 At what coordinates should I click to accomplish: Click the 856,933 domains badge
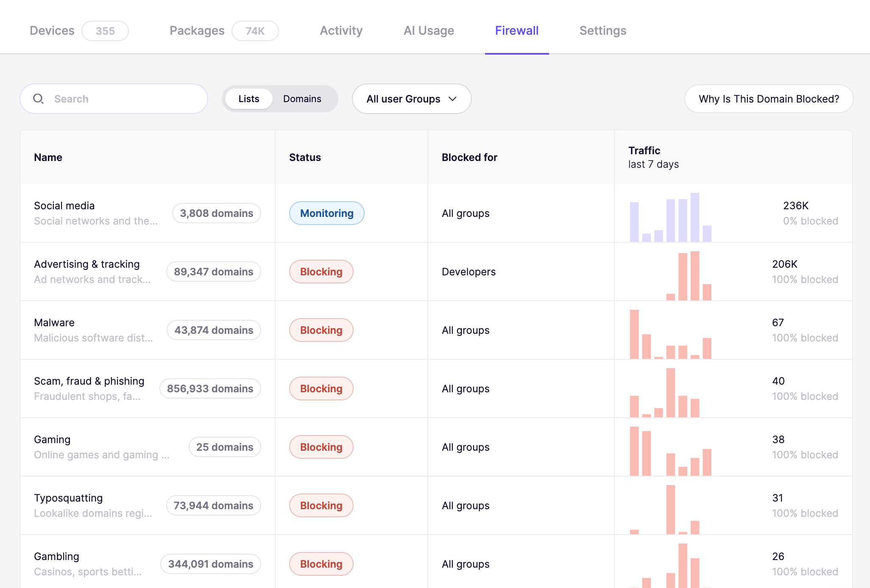pos(210,388)
